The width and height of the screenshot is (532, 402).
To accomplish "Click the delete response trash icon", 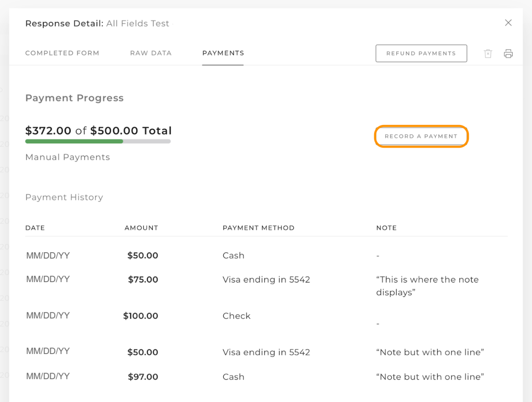I will 488,53.
